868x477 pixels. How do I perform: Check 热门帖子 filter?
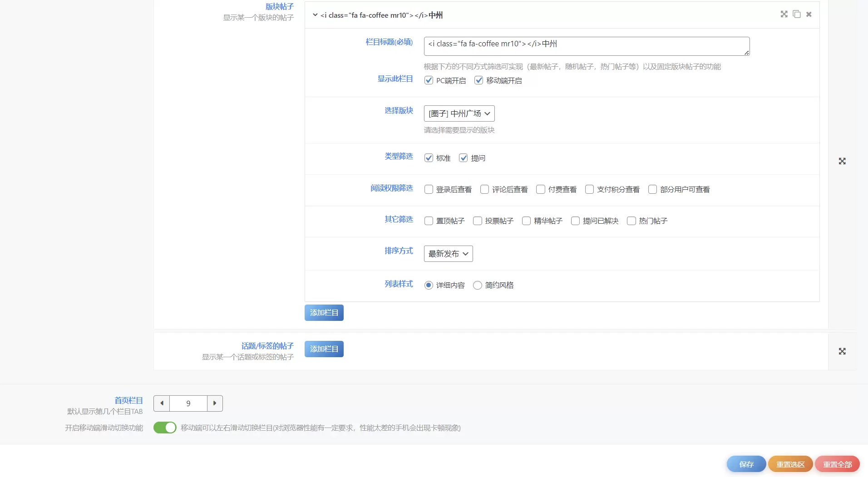tap(631, 221)
